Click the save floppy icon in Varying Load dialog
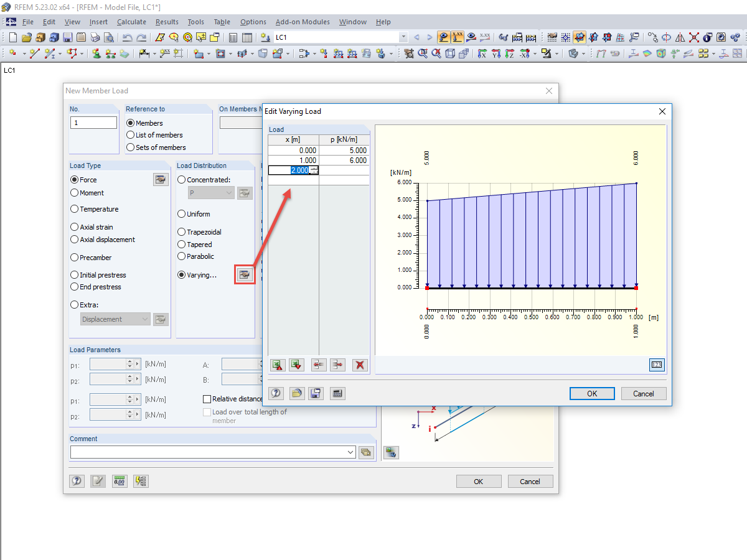This screenshot has width=747, height=560. [x=316, y=393]
